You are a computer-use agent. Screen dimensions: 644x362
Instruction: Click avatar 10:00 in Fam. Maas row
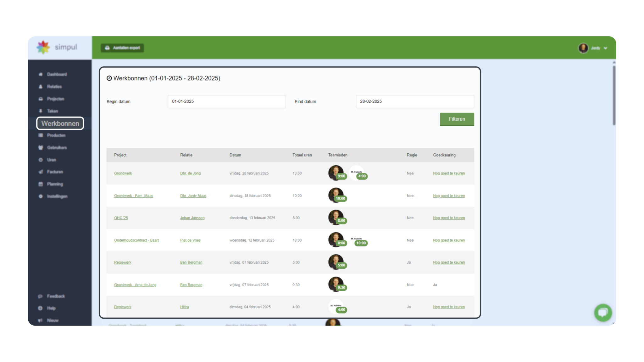[x=336, y=195]
